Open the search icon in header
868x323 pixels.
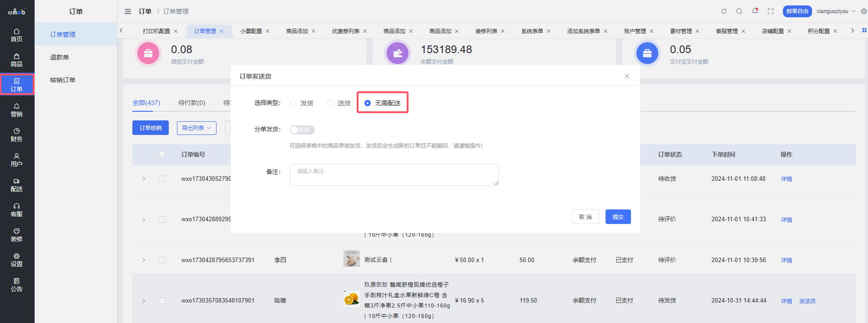(x=739, y=11)
